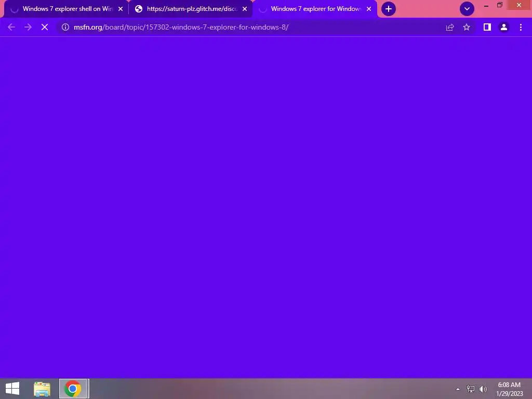Open the Chrome profile menu
532x399 pixels.
tap(504, 27)
